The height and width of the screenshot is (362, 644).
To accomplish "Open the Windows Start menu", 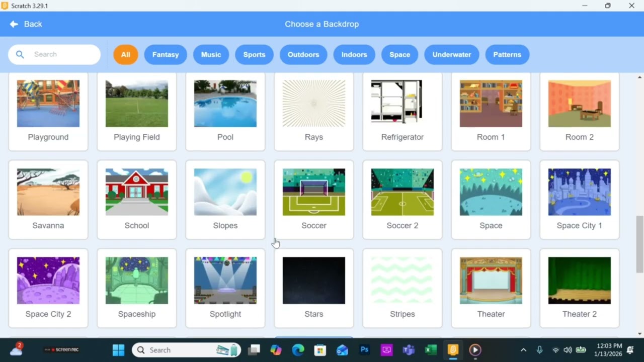I will tap(118, 350).
